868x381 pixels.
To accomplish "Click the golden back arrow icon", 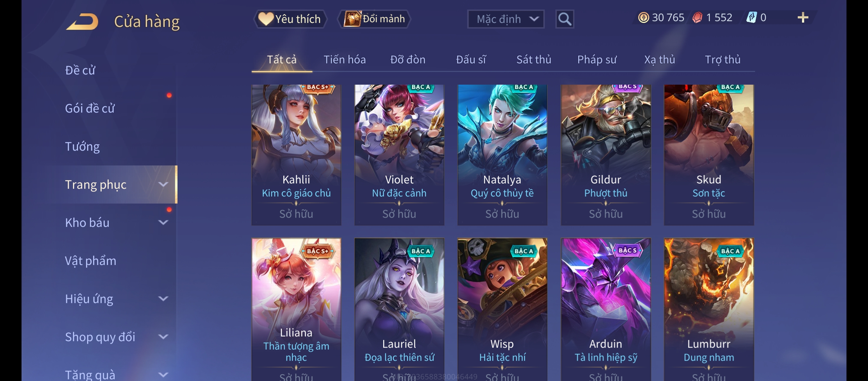I will [82, 22].
